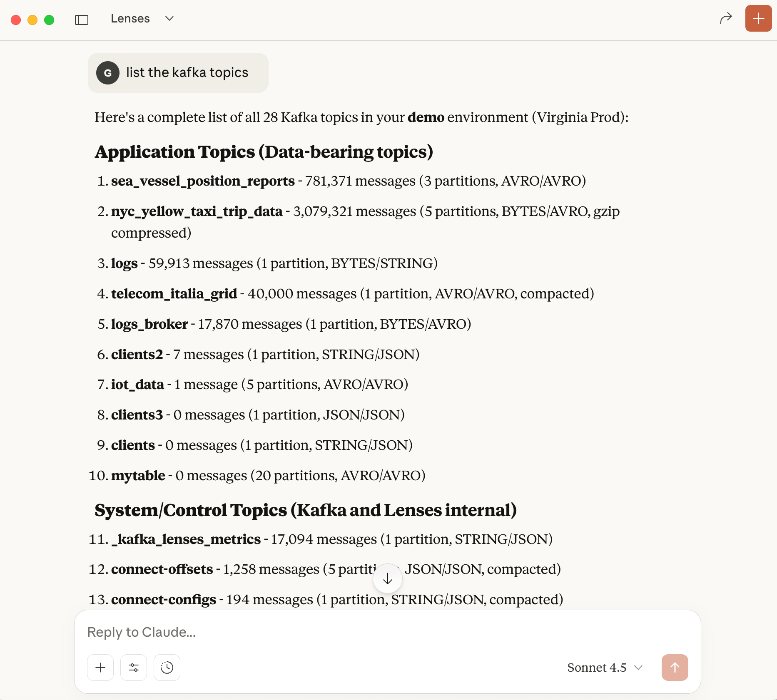Share this conversation using the arrow icon
The height and width of the screenshot is (700, 777).
tap(726, 18)
